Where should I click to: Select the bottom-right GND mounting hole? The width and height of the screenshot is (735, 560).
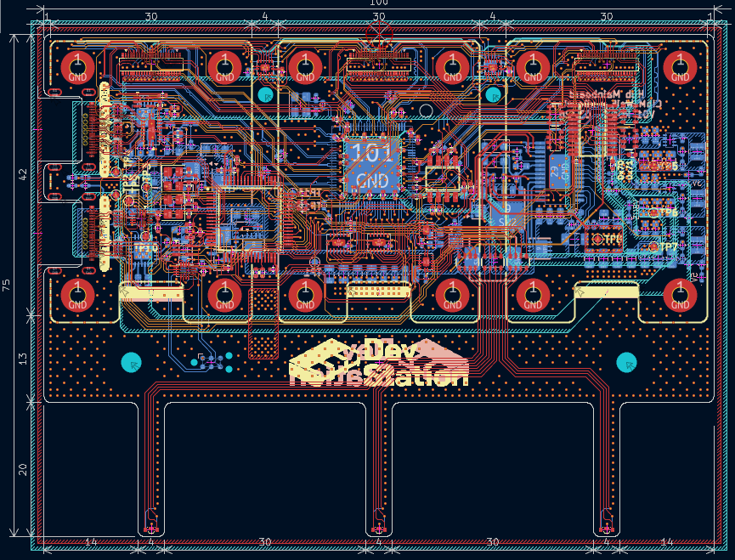[680, 295]
